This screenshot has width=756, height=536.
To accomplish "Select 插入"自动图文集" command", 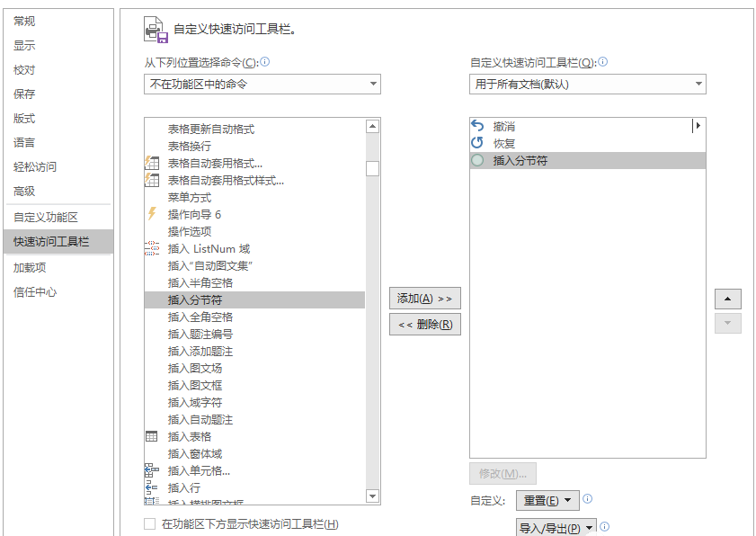I will click(x=254, y=265).
